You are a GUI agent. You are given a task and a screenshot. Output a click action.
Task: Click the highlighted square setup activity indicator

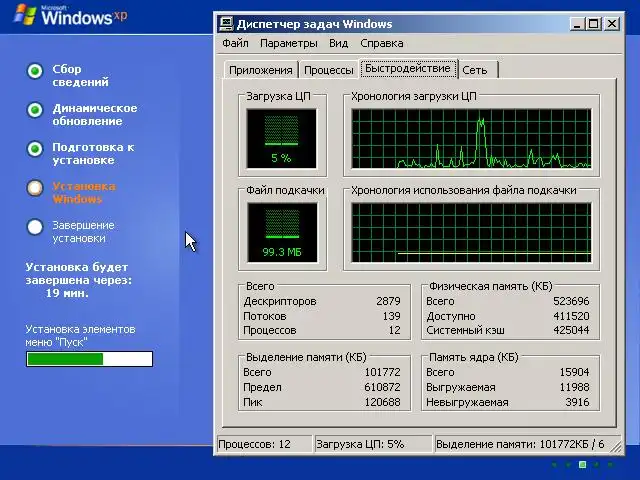(582, 464)
